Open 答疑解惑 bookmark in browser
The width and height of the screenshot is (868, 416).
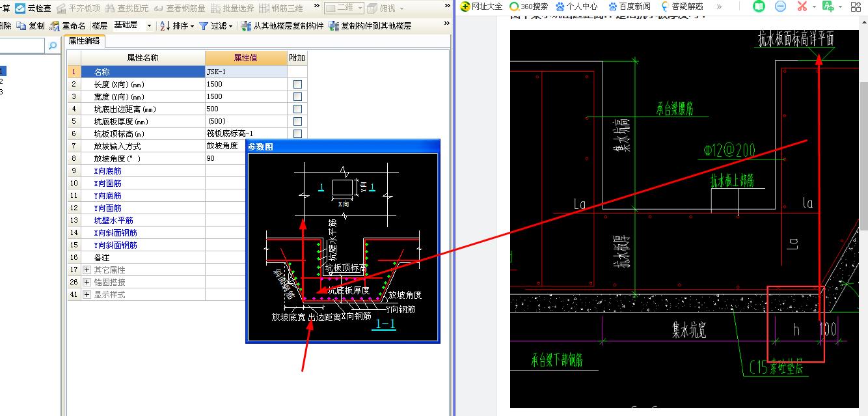coord(682,7)
